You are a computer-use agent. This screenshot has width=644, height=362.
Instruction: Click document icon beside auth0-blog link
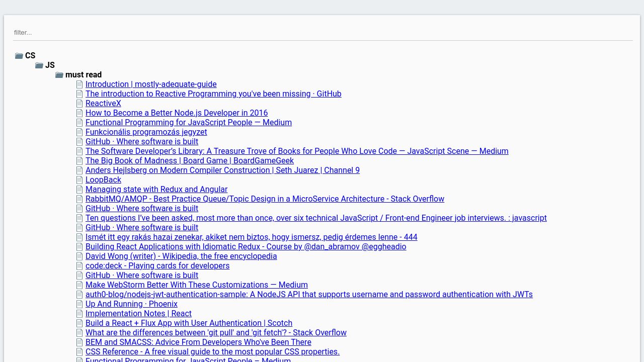(x=79, y=295)
